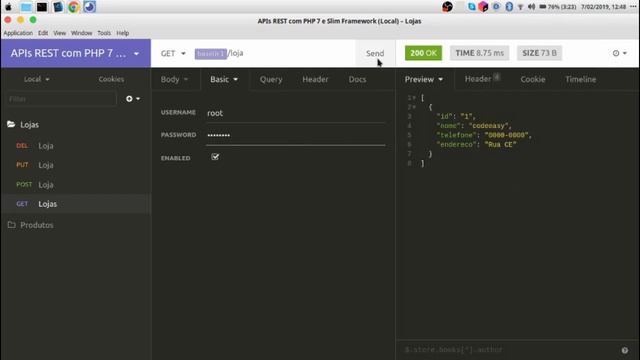This screenshot has height=360, width=640.
Task: Click the URL bar ending in /loja
Action: [x=273, y=53]
